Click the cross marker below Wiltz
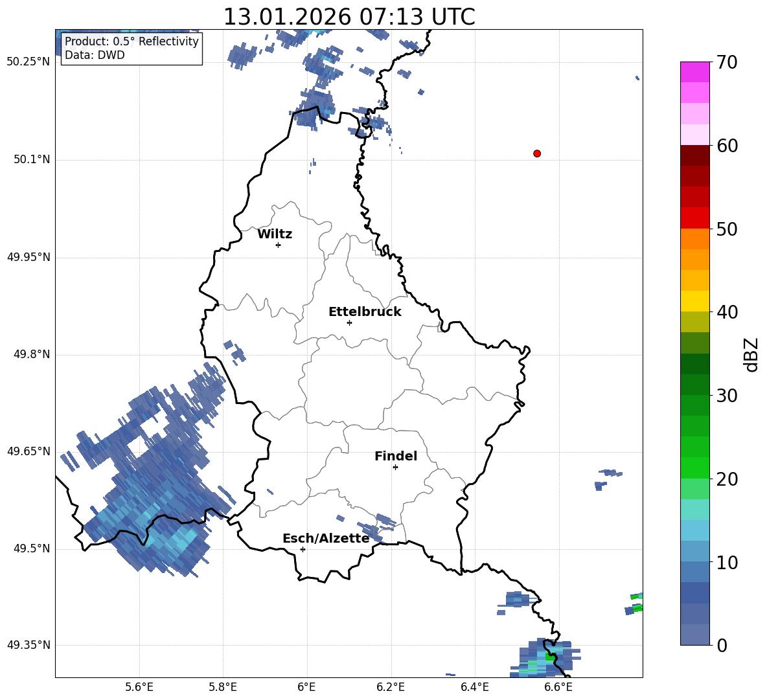 tap(279, 245)
